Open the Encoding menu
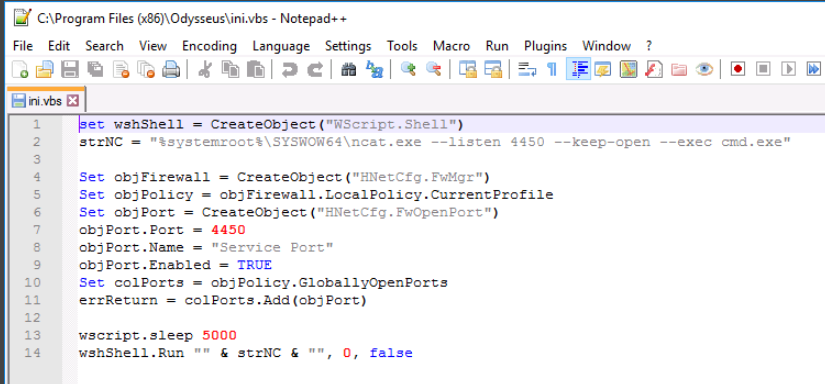 click(x=209, y=46)
